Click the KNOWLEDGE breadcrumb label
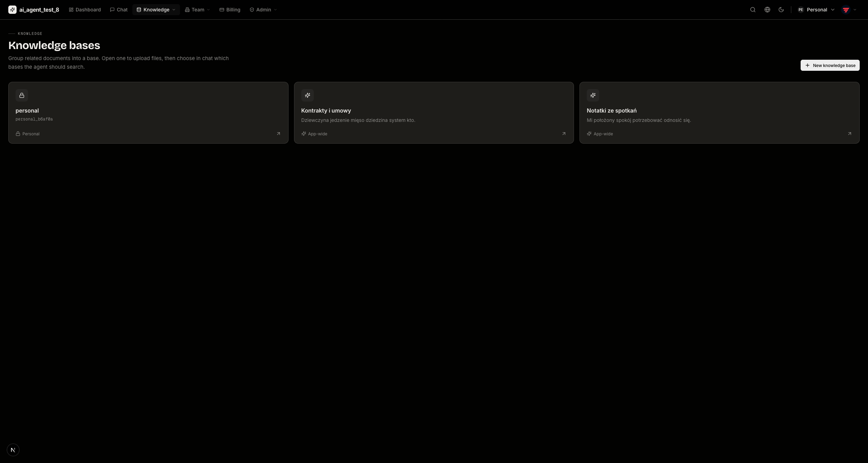Screen dimensions: 868x463 pyautogui.click(x=30, y=33)
